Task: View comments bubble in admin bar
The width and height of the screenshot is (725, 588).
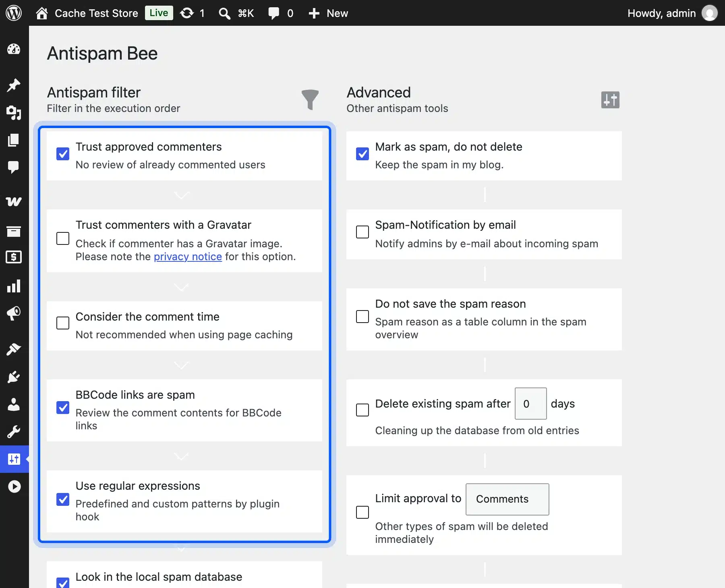Action: [274, 13]
